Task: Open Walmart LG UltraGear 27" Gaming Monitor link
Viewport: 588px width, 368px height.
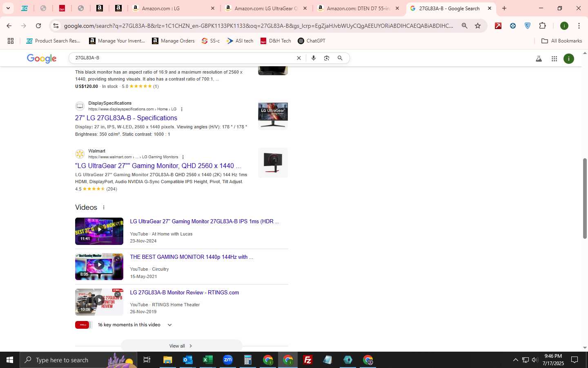Action: coord(158,166)
